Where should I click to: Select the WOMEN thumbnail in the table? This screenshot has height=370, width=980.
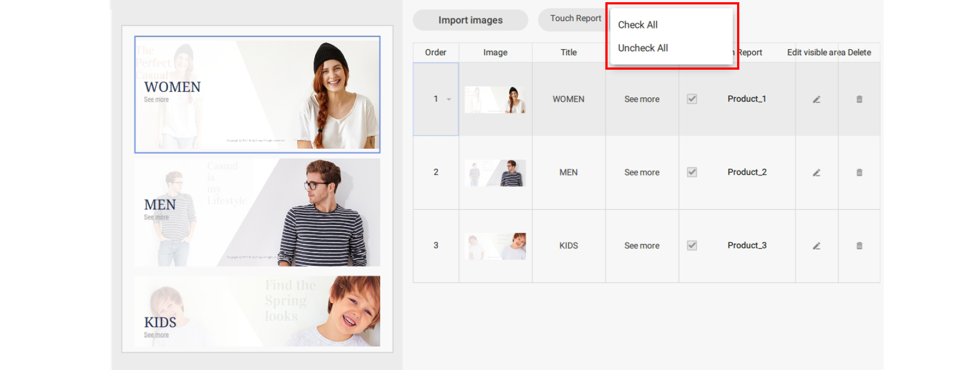[x=495, y=100]
